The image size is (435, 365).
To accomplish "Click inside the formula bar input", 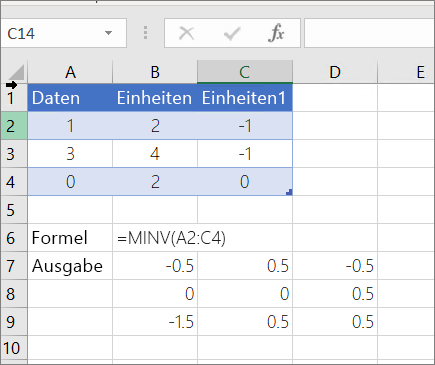I will pos(369,33).
